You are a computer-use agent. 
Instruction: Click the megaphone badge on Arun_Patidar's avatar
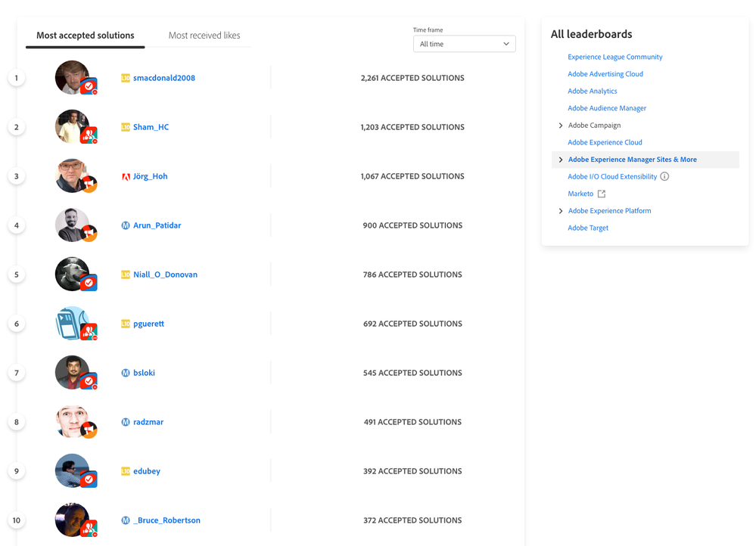89,234
